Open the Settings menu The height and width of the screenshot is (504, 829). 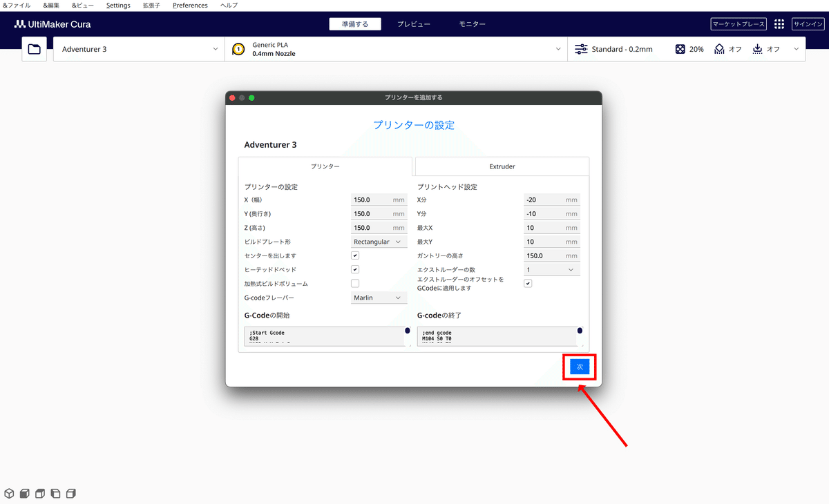point(118,6)
